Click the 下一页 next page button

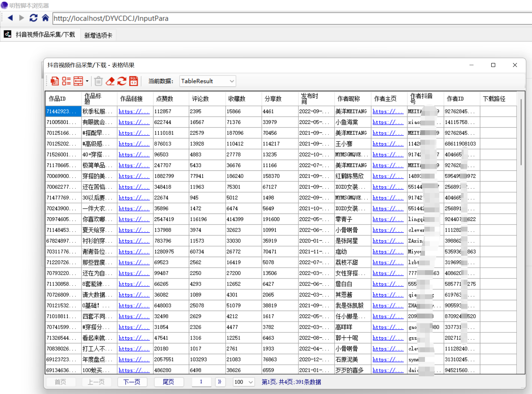click(x=132, y=382)
